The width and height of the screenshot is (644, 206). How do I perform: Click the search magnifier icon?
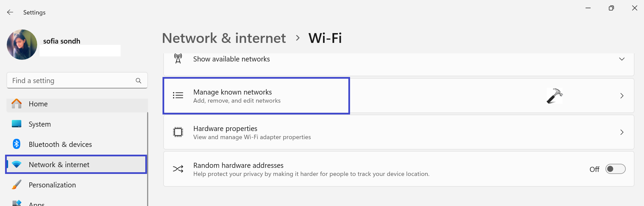point(138,81)
